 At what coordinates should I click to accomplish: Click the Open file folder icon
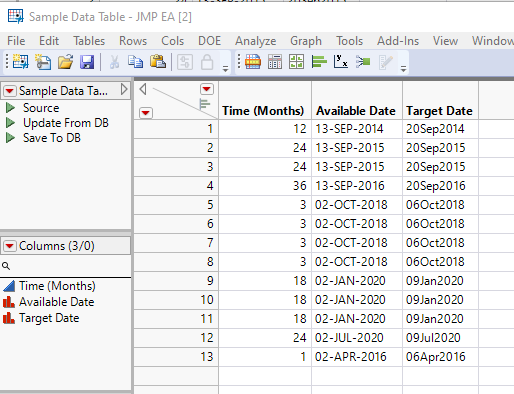pos(65,62)
